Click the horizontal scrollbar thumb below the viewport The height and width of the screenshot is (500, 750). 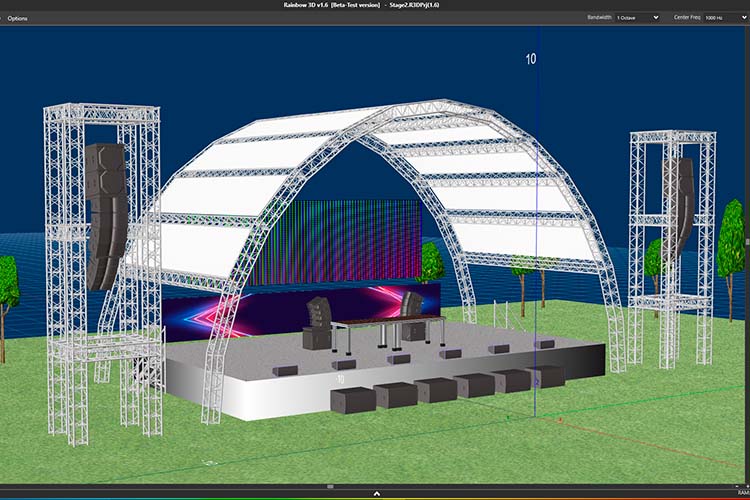(330, 487)
